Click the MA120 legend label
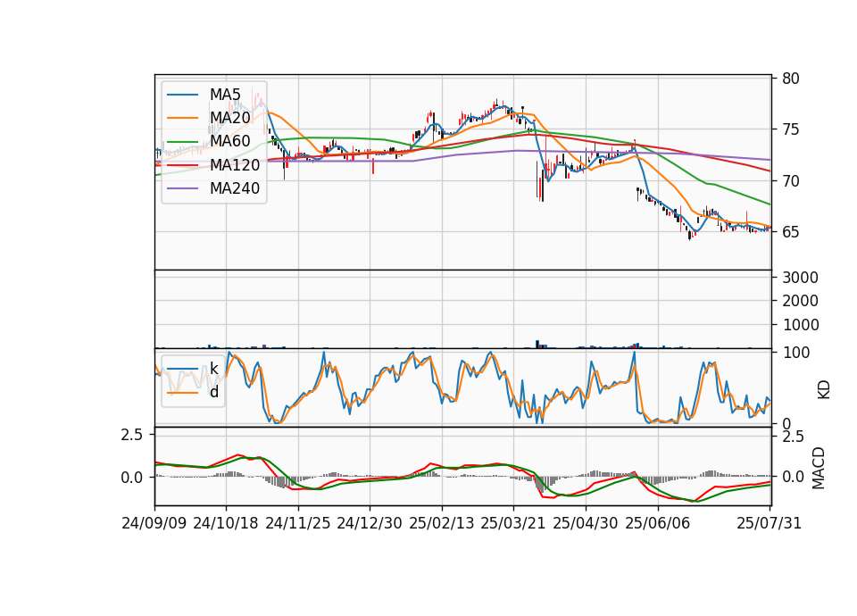Viewport: 857px width, 616px height. pyautogui.click(x=235, y=165)
